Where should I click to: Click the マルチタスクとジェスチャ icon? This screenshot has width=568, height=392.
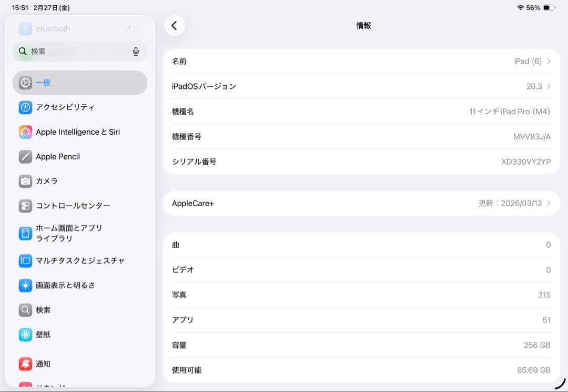[25, 261]
